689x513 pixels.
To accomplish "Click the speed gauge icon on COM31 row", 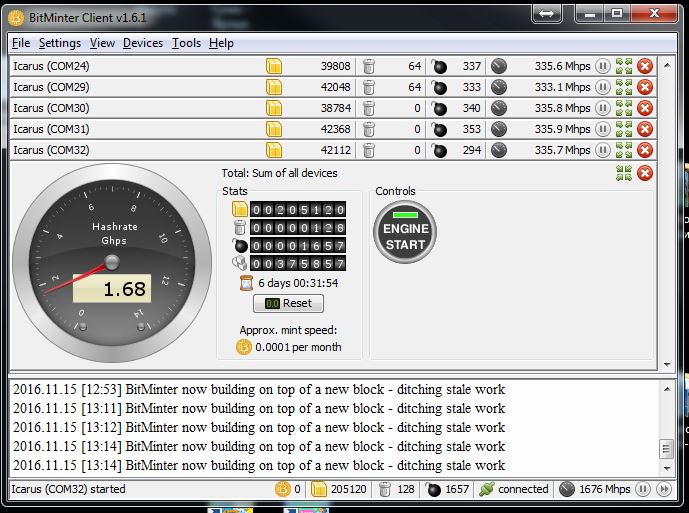I will (498, 129).
